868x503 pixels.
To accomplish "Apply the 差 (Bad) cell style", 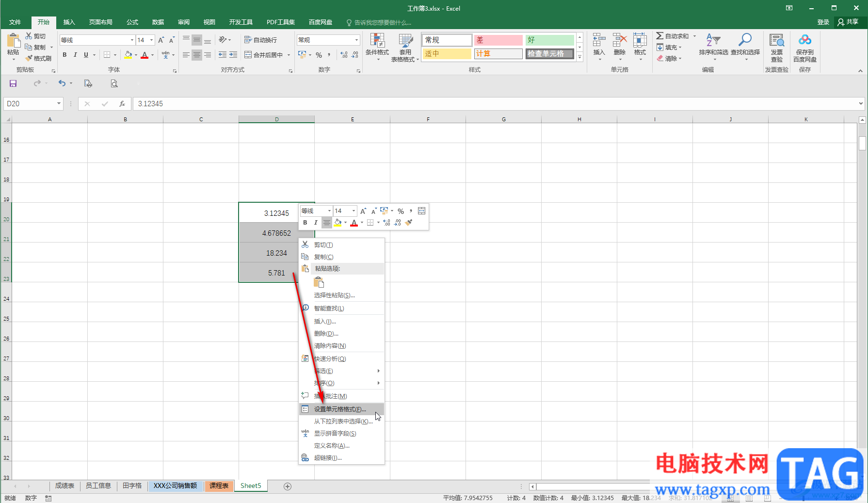I will [498, 40].
